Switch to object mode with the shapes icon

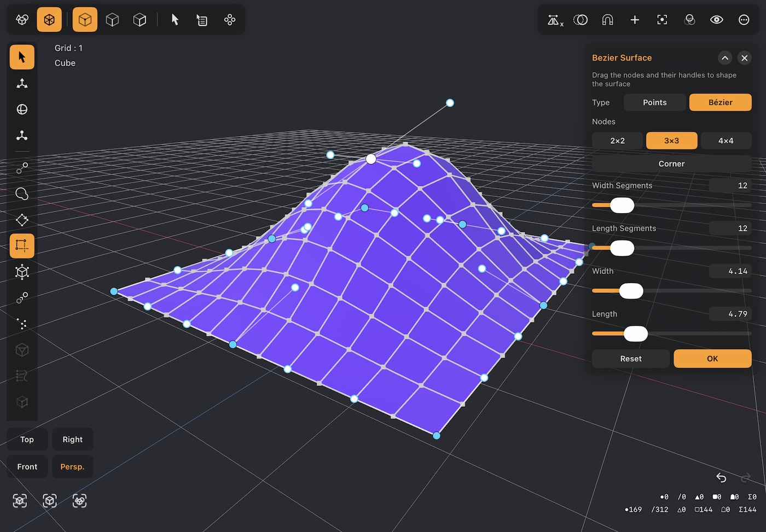click(22, 20)
